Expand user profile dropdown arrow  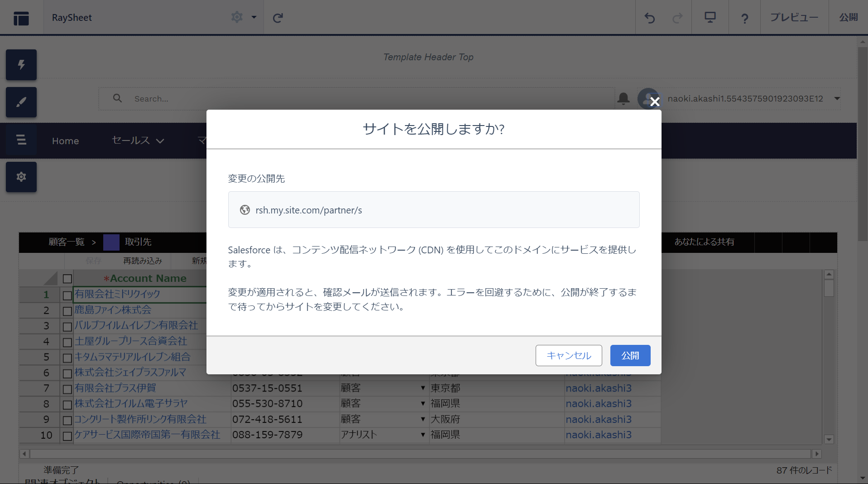[x=837, y=98]
